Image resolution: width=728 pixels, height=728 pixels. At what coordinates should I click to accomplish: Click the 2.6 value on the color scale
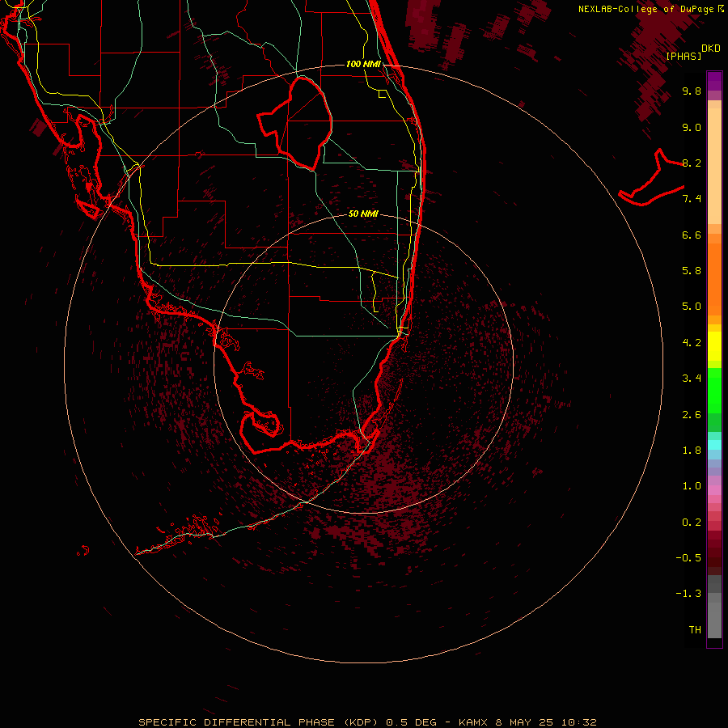(x=692, y=415)
